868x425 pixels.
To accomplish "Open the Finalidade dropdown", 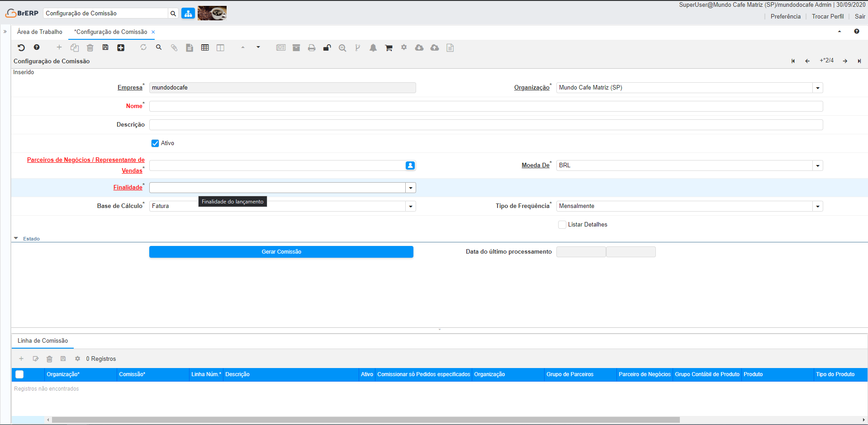I will [410, 188].
